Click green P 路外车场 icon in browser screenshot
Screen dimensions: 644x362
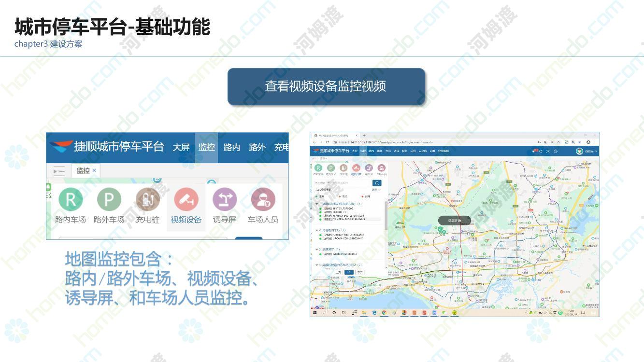click(331, 168)
